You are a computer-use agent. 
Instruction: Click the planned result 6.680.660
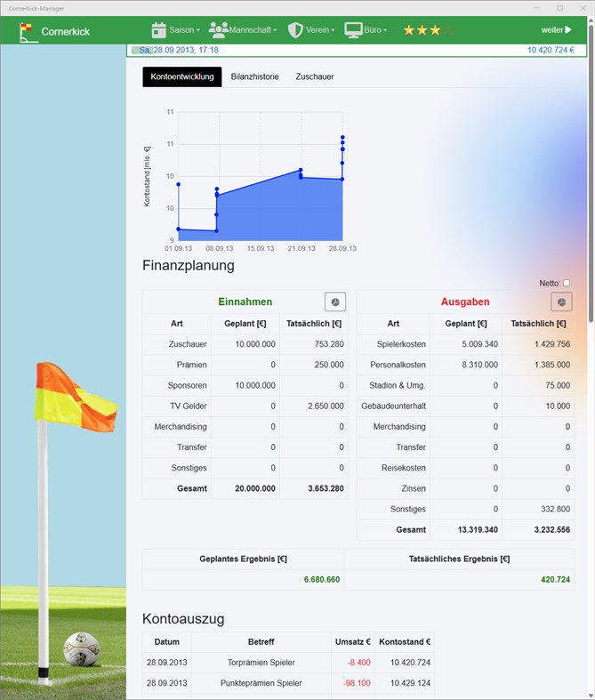(322, 579)
